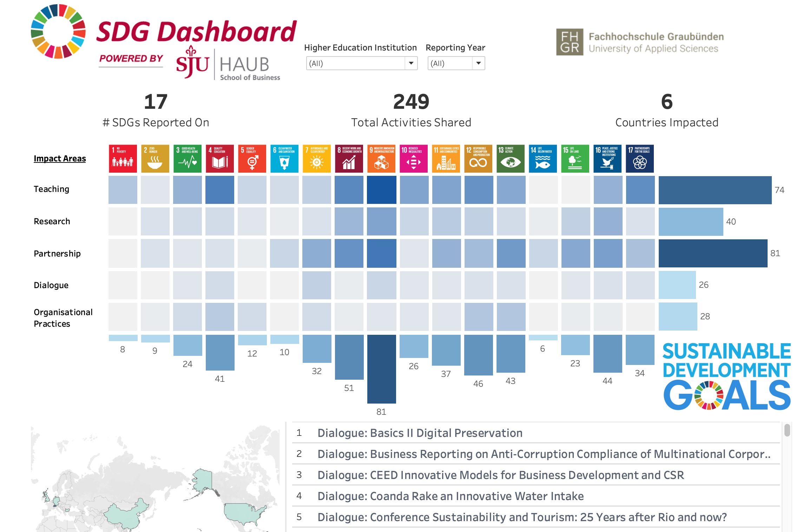Click the SDG 9 Industry Innovation icon

[381, 159]
